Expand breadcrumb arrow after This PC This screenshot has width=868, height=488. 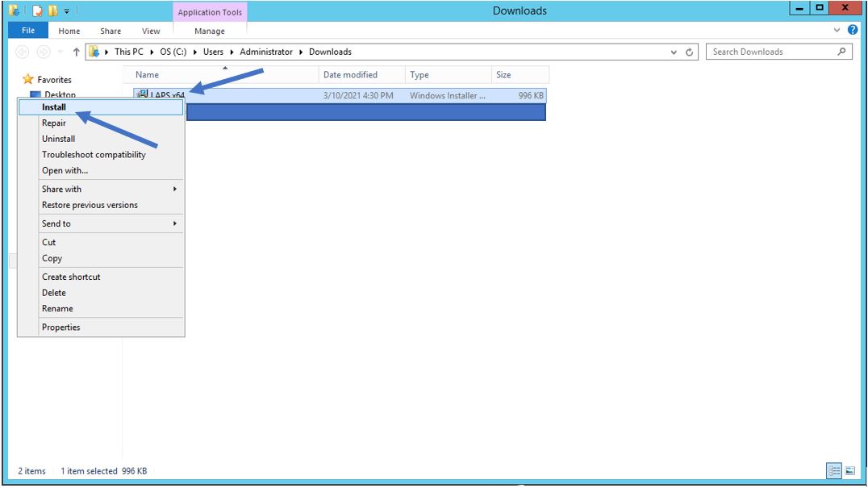(152, 52)
